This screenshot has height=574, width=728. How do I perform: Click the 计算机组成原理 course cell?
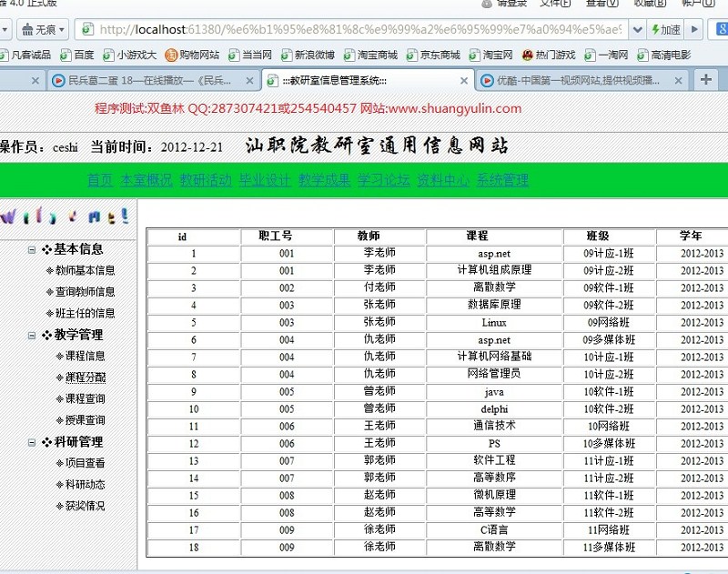494,270
